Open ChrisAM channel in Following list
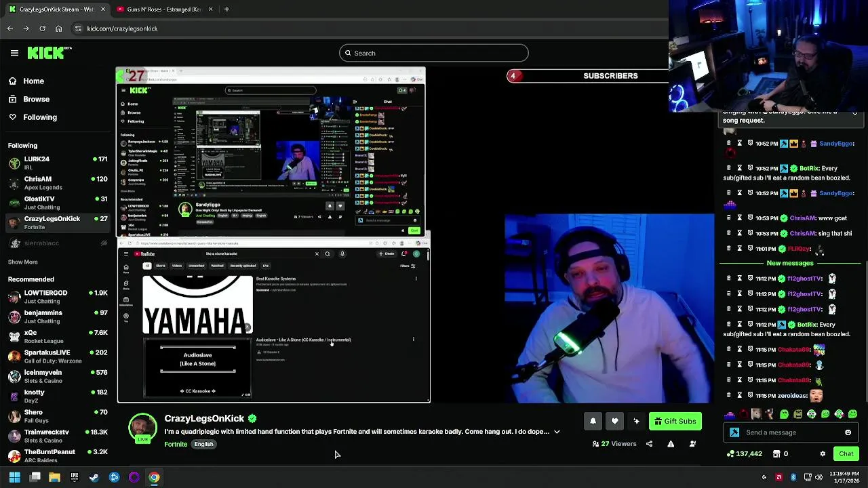 tap(58, 183)
